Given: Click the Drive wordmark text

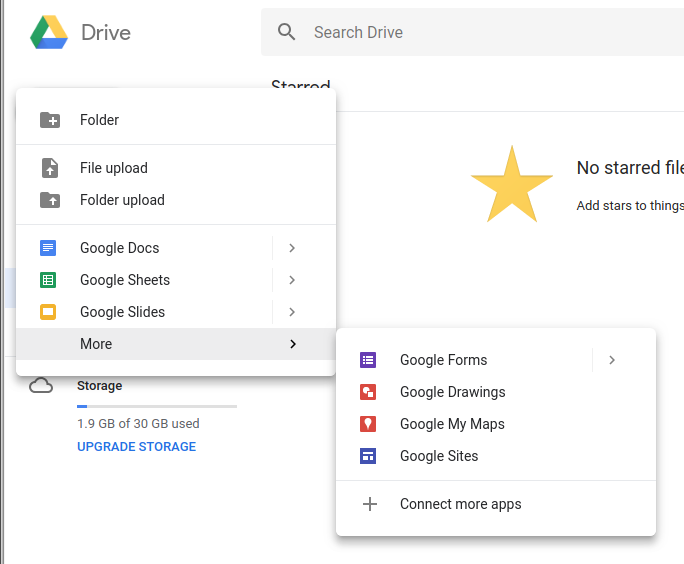Looking at the screenshot, I should 106,33.
